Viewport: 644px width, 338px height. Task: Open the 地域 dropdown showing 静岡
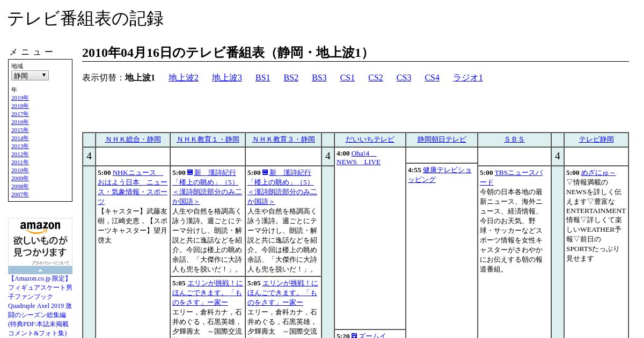(30, 76)
